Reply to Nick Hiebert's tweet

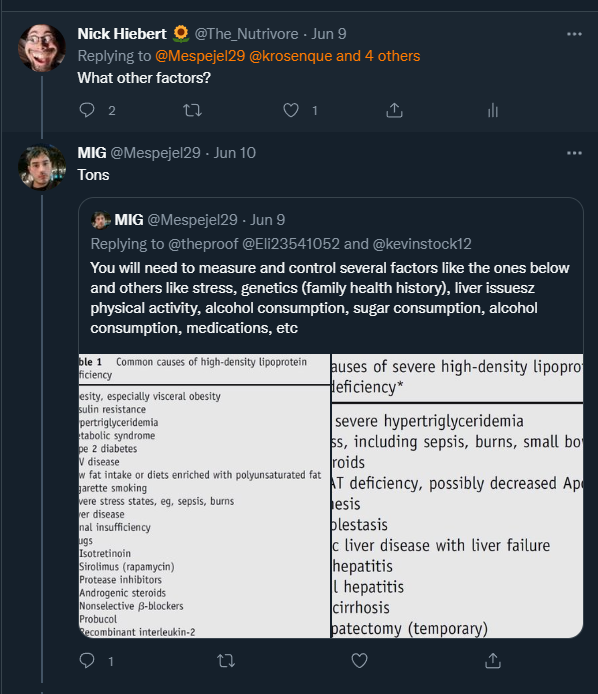click(87, 110)
